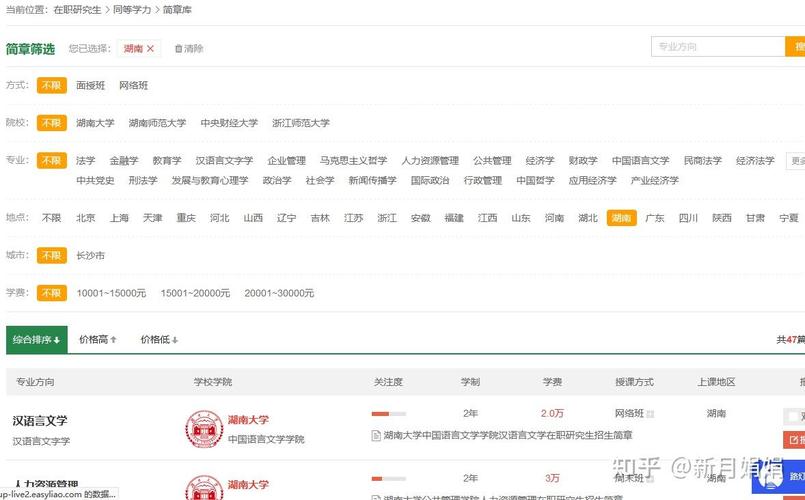Click the 关注度 bar of 汉语言文学 row
This screenshot has width=805, height=500.
click(389, 414)
